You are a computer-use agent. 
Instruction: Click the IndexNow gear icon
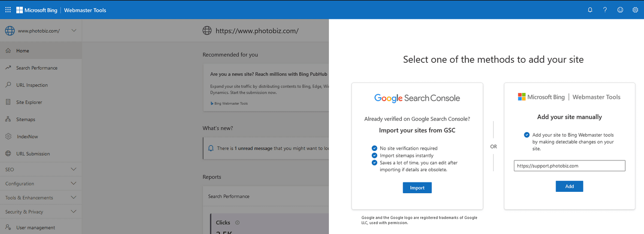click(8, 136)
